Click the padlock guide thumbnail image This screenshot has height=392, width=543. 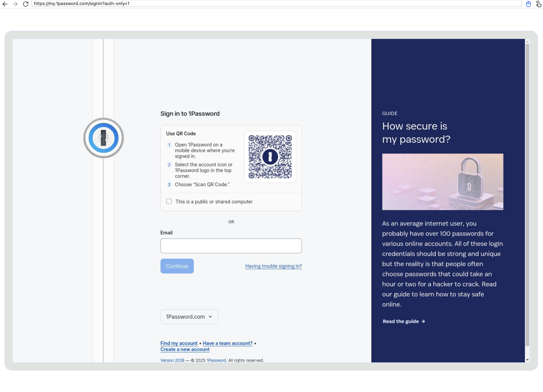443,182
